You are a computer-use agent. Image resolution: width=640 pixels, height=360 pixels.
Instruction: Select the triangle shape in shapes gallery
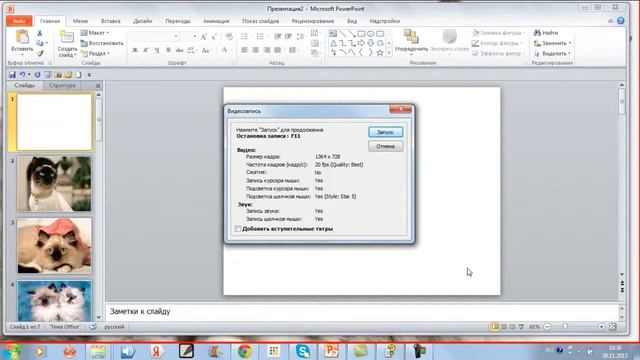tap(333, 43)
